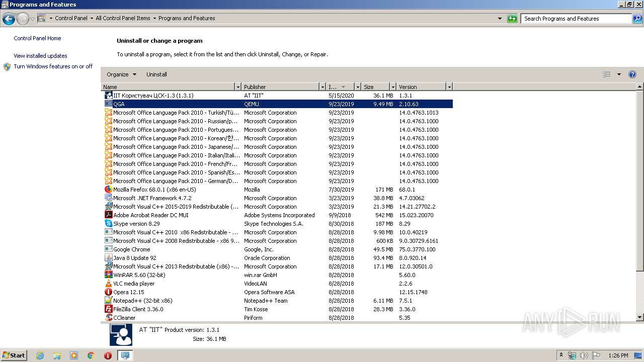Viewport: 644px width, 362px height.
Task: Click the scrollbar up arrow of the program list
Action: (x=640, y=87)
